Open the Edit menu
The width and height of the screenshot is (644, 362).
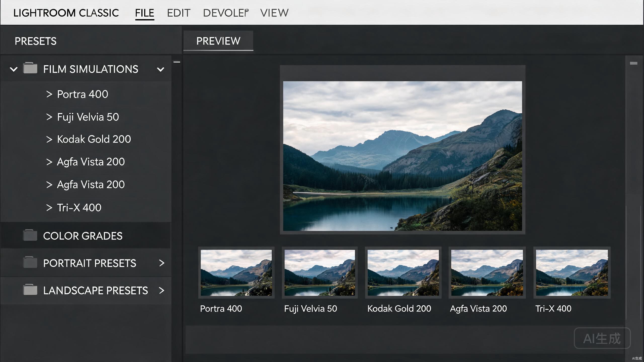(x=179, y=13)
